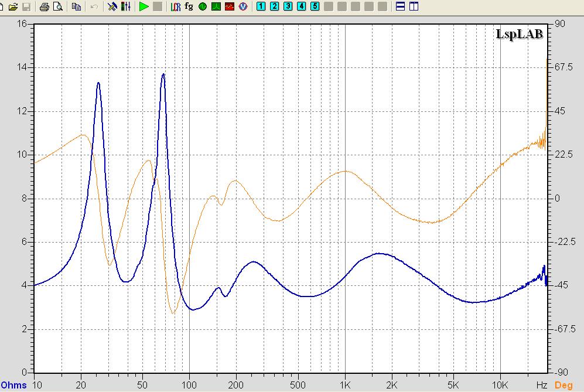Click the circular V voltmeter icon
This screenshot has width=584, height=392.
243,6
